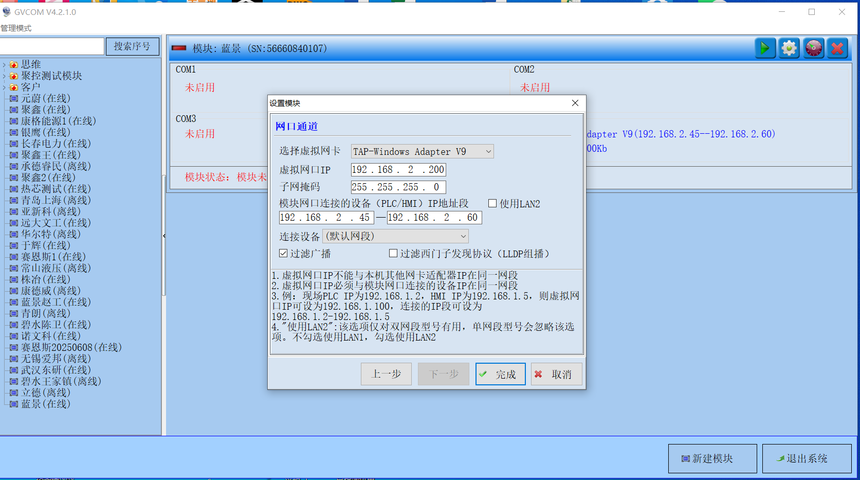Click the 新建模块 button
Viewport: 860px width, 480px height.
[x=712, y=459]
